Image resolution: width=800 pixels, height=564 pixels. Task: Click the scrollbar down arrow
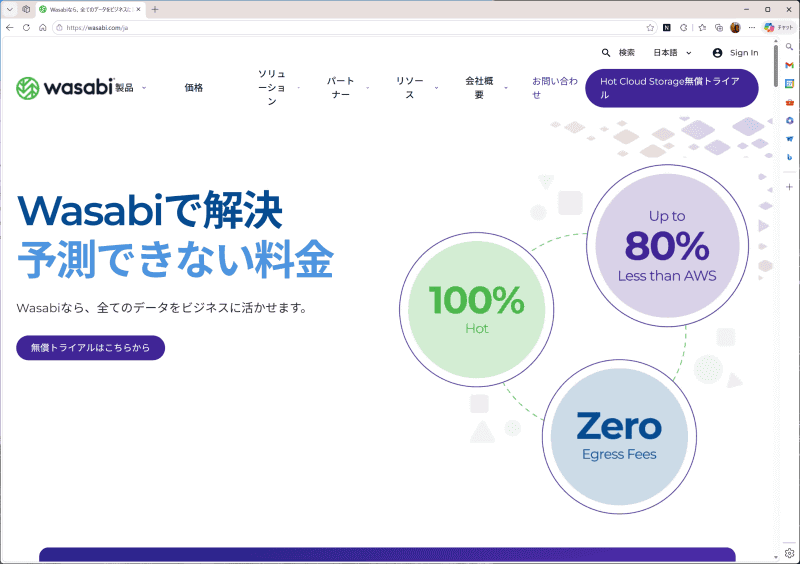click(x=776, y=557)
